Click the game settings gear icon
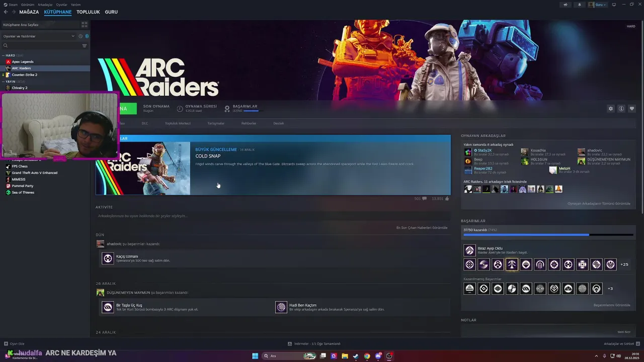 pos(611,109)
